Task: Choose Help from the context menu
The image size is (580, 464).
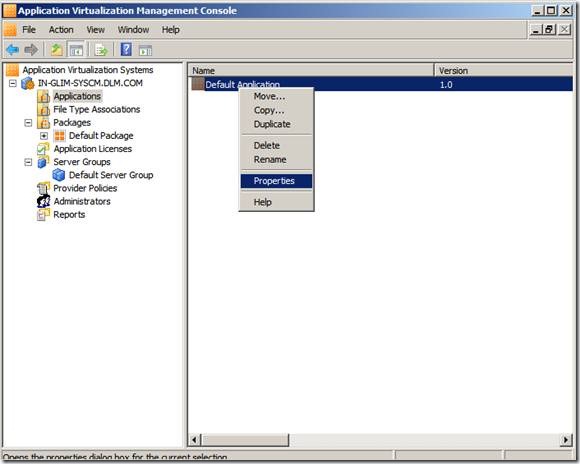Action: point(276,202)
